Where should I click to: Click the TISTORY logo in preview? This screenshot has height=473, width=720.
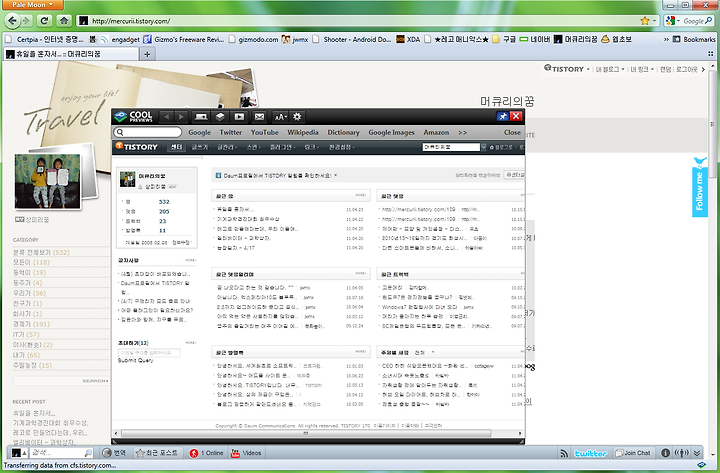[136, 147]
